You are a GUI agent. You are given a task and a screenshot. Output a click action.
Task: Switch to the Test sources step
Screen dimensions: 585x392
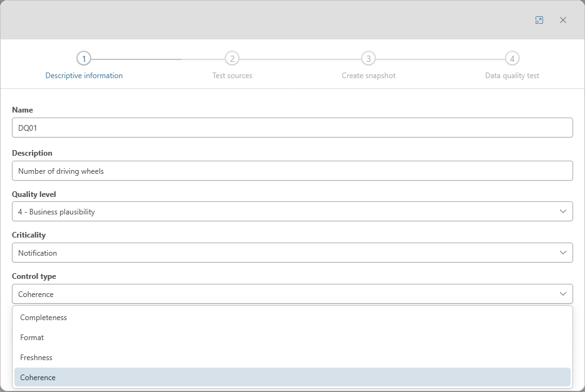(x=232, y=76)
